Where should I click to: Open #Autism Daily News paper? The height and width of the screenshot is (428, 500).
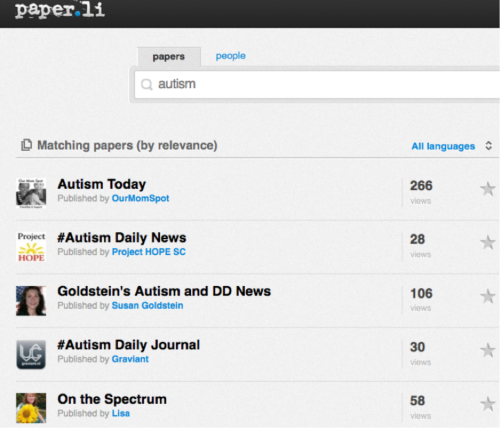122,238
